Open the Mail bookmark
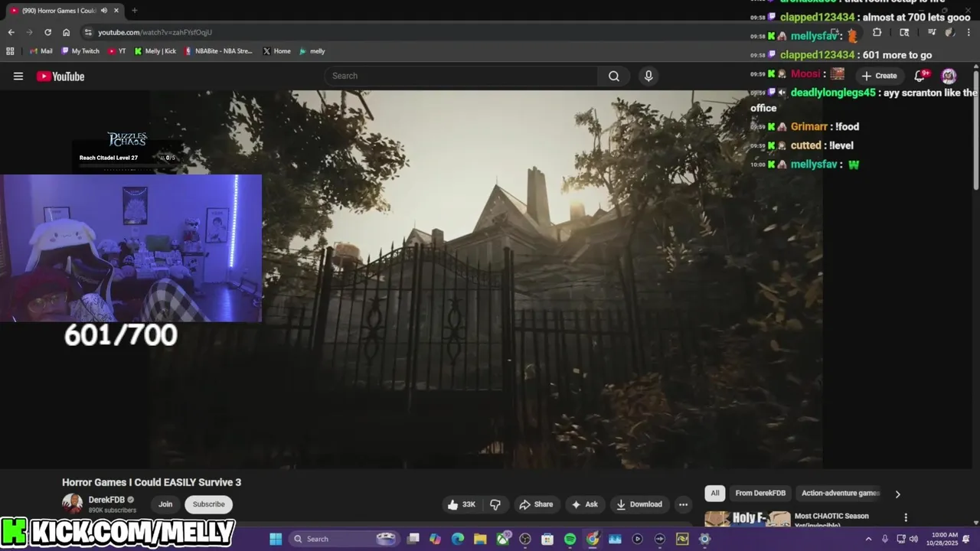The height and width of the screenshot is (551, 980). pyautogui.click(x=41, y=51)
